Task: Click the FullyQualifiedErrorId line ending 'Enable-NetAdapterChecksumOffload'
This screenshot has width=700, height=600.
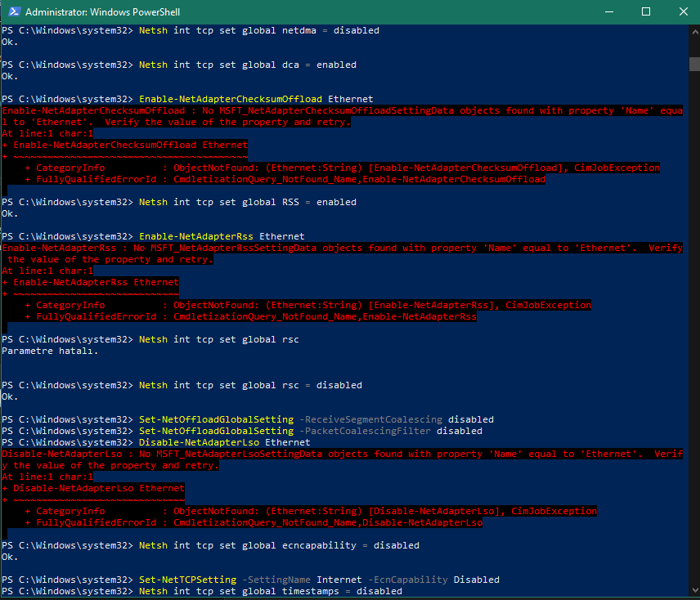Action: click(285, 179)
